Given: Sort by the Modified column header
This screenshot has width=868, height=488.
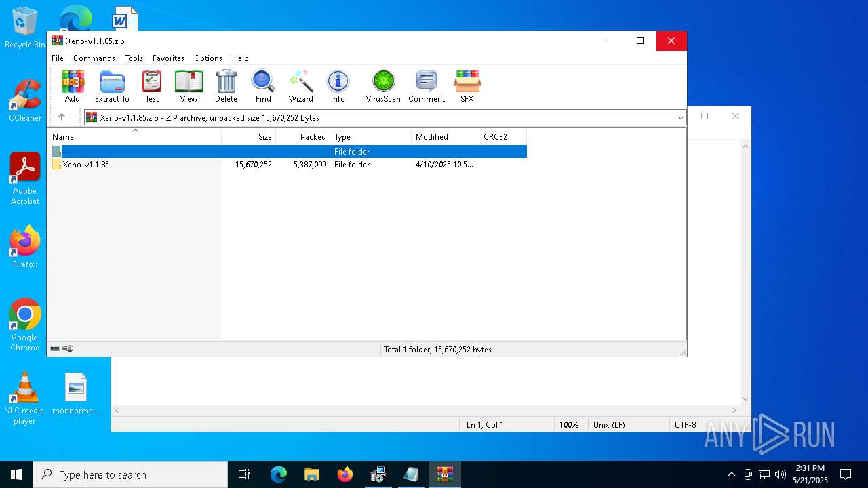Looking at the screenshot, I should point(446,137).
